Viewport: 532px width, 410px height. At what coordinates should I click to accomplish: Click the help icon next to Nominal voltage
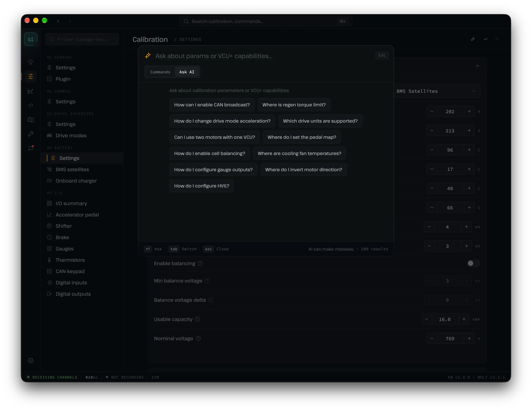coord(198,339)
